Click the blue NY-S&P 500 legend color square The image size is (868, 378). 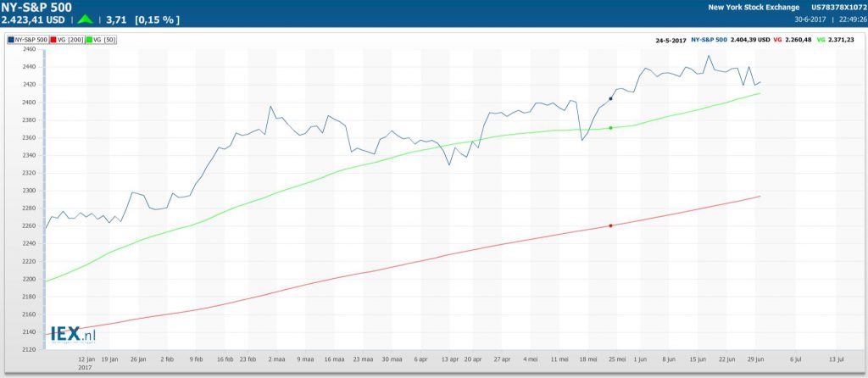pyautogui.click(x=10, y=39)
